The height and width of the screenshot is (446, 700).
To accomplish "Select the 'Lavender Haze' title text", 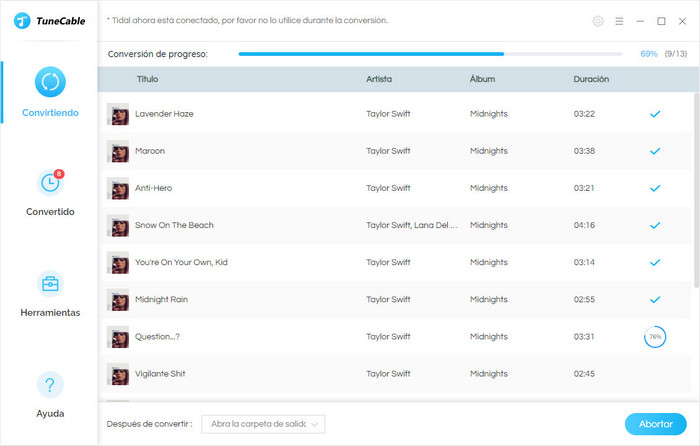I will [164, 114].
